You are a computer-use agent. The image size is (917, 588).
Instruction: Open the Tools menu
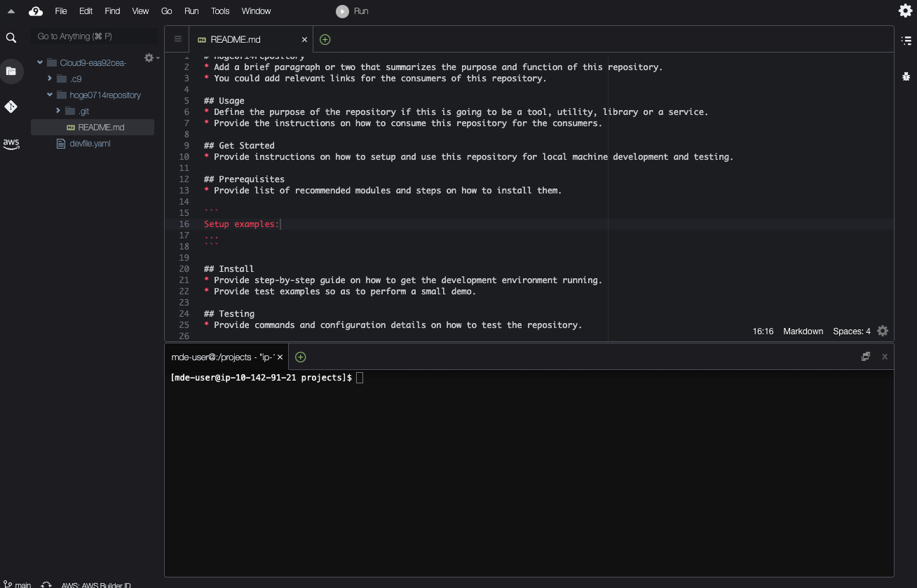tap(220, 11)
